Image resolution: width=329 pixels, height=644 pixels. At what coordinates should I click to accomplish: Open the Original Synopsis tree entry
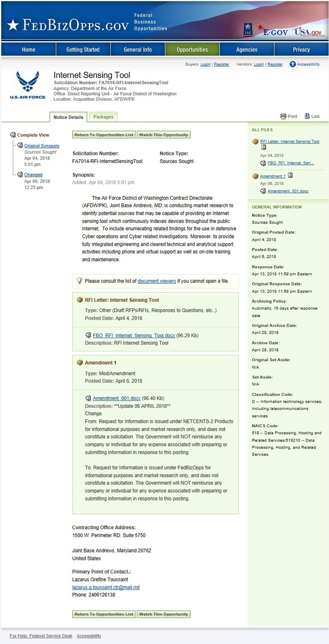[42, 146]
